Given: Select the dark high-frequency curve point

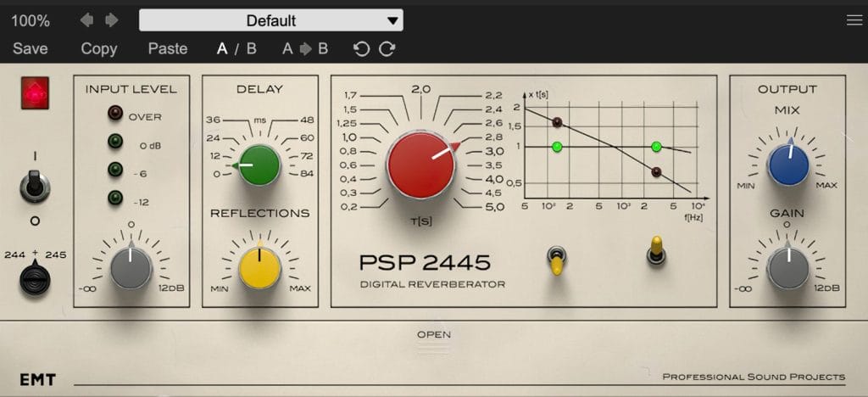Looking at the screenshot, I should [656, 172].
